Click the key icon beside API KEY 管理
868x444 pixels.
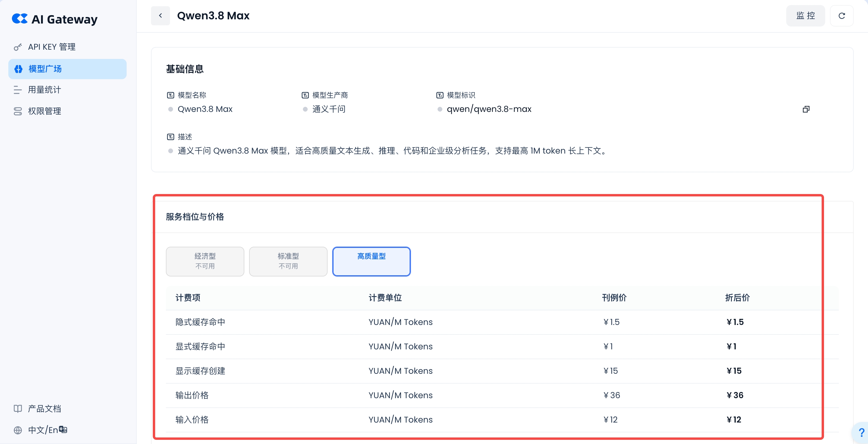pos(18,47)
